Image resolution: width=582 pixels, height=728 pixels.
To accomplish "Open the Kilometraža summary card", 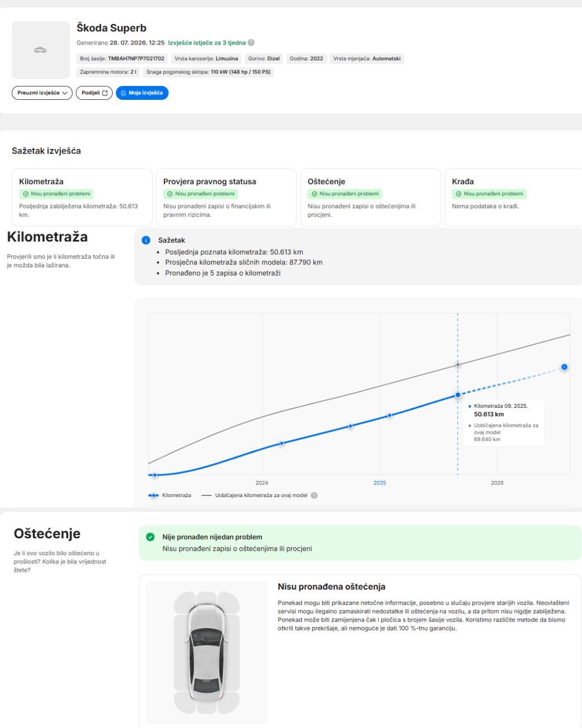I will point(82,197).
